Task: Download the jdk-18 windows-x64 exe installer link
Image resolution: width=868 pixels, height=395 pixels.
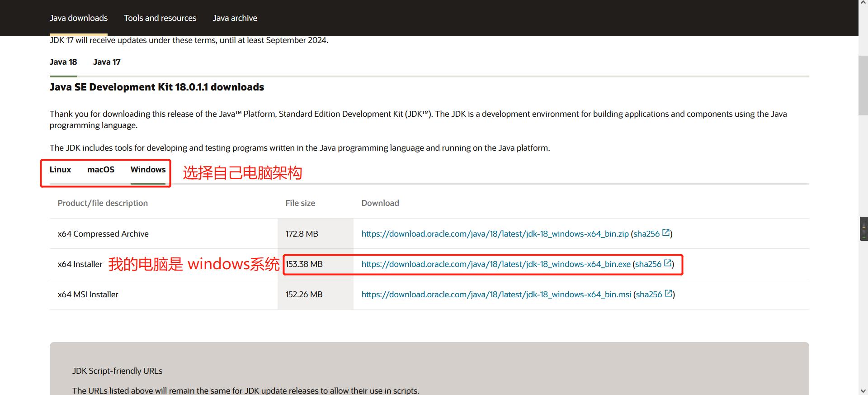Action: (496, 264)
